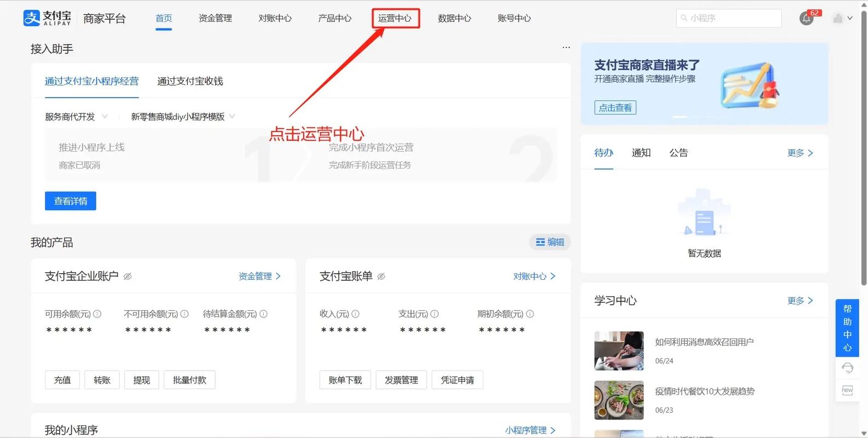Expand the account dropdown arrow beside avatar

[x=850, y=18]
